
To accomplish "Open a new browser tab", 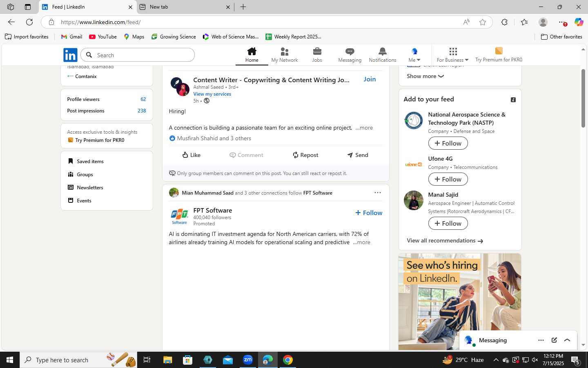I will tap(243, 7).
